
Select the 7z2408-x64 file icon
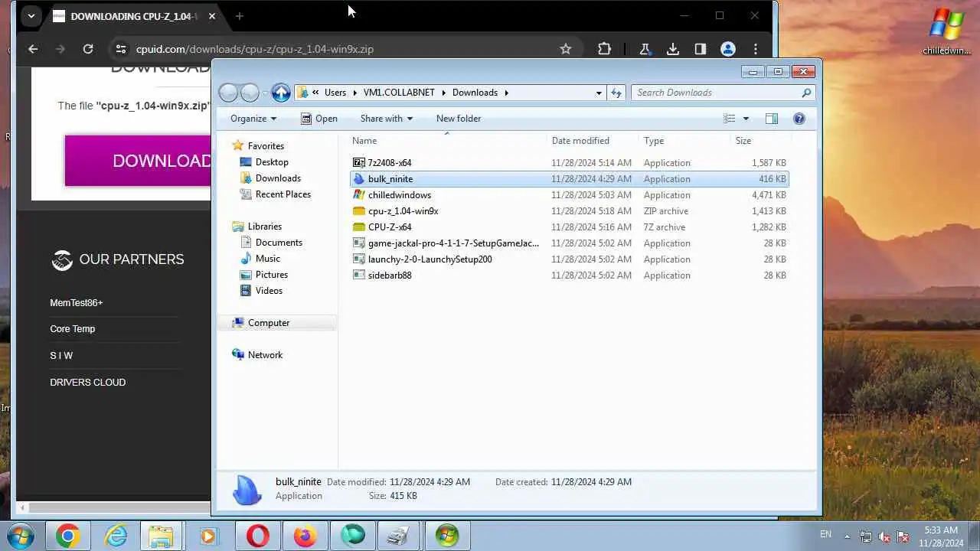pyautogui.click(x=359, y=162)
